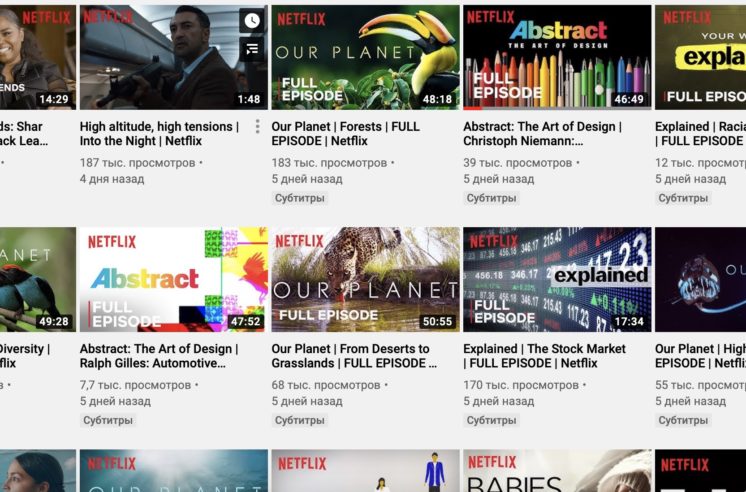Open 'From Deserts to Grasslands' title link
This screenshot has height=492, width=746.
(350, 356)
